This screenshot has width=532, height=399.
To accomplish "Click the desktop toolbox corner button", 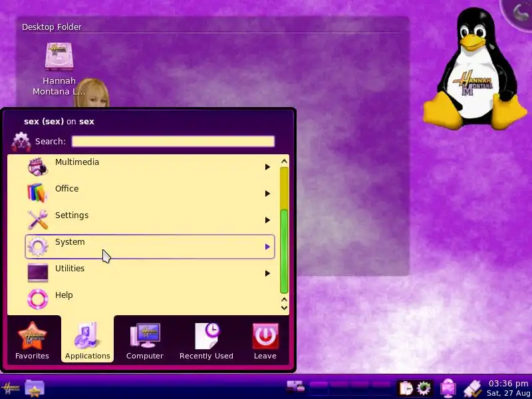I will (x=519, y=13).
